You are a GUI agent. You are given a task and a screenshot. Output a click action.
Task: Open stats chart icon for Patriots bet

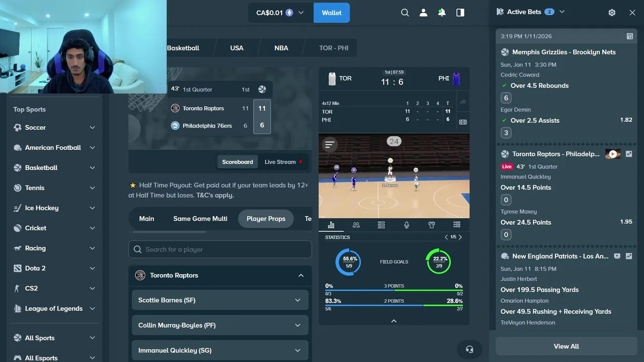click(x=629, y=256)
